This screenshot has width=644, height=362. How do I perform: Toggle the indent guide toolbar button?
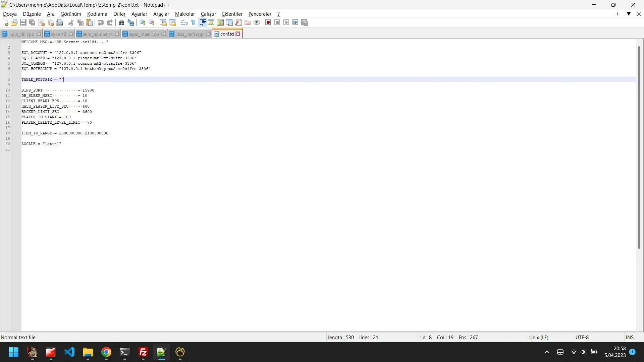pos(203,22)
